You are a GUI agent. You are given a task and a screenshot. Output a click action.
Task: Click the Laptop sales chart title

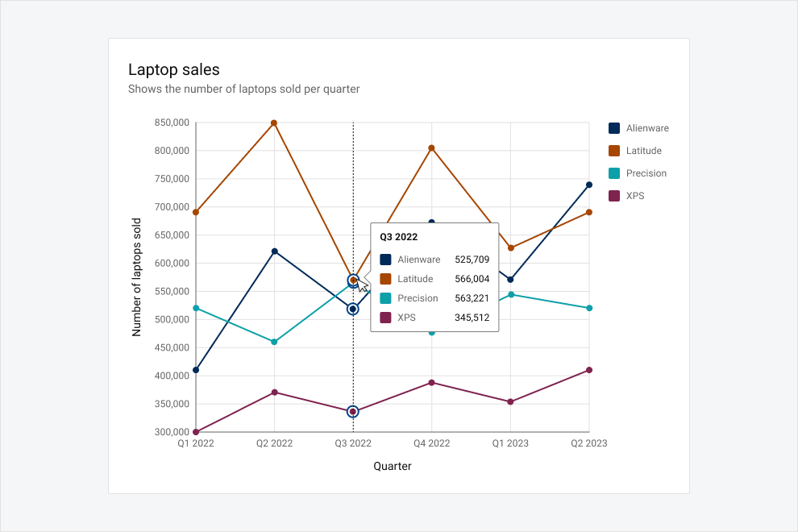pyautogui.click(x=174, y=70)
